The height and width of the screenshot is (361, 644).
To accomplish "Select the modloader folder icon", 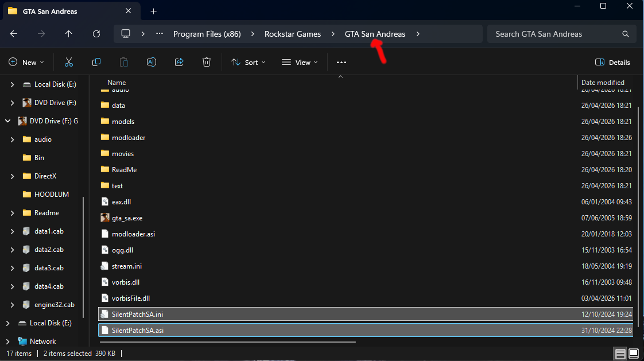I will coord(105,137).
